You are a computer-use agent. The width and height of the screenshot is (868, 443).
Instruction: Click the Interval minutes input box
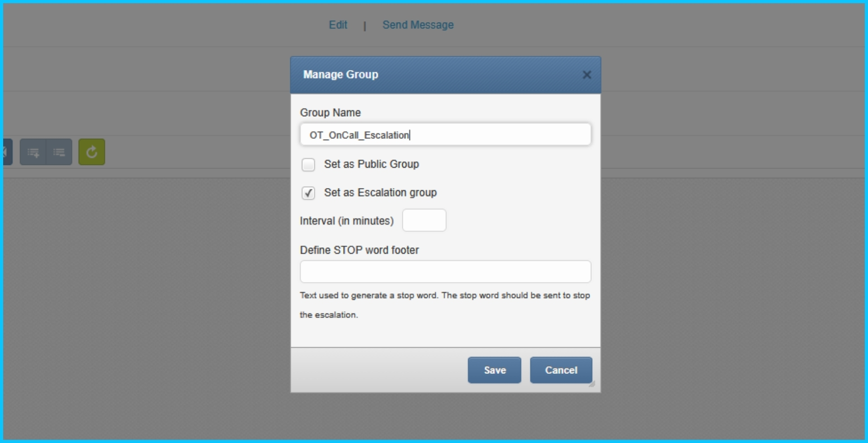click(x=424, y=221)
